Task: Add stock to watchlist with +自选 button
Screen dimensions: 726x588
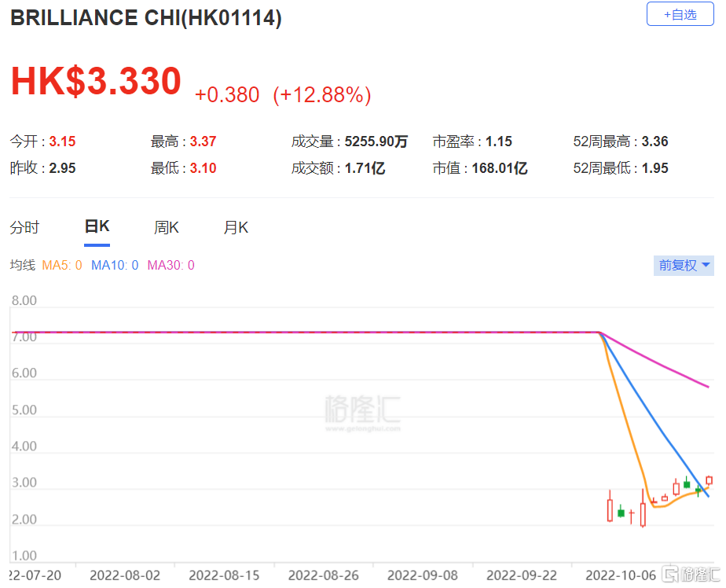Action: tap(680, 14)
